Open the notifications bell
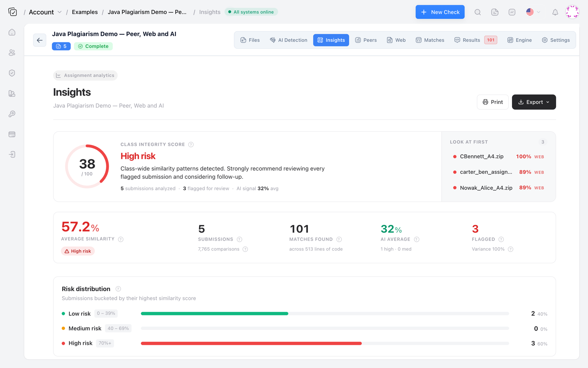The image size is (588, 368). 555,12
